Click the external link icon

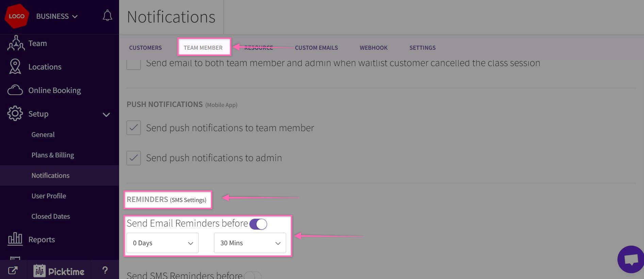click(13, 271)
